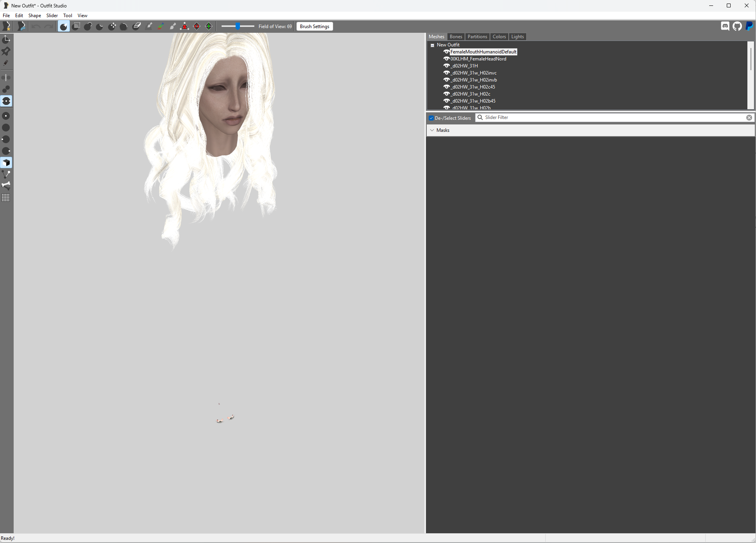This screenshot has height=543, width=756.
Task: Click the Eraser tool icon
Action: pos(137,26)
